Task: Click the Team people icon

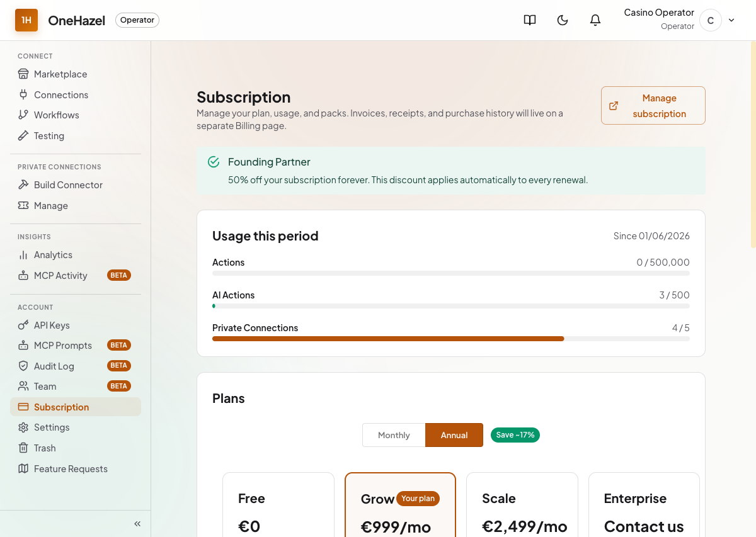Action: 23,387
